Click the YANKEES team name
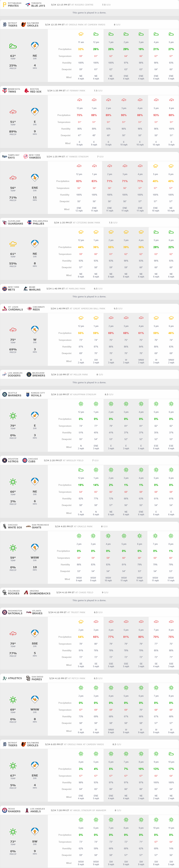The image size is (179, 868). tap(35, 158)
